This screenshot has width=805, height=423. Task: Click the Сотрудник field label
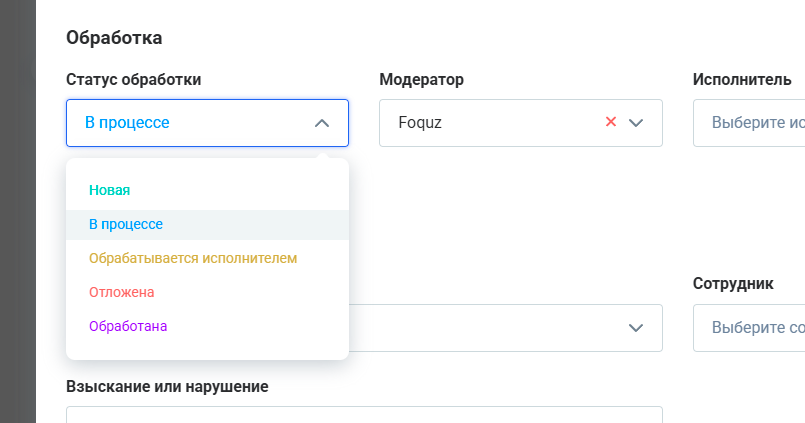733,284
